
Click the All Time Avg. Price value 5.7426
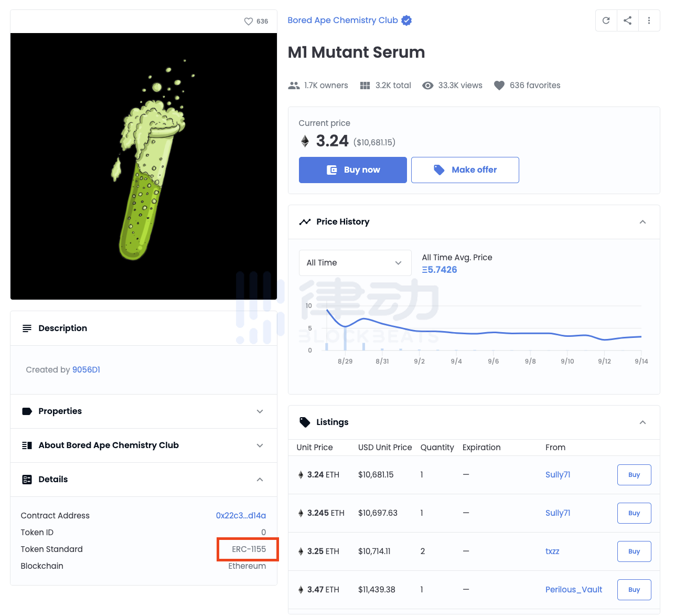click(440, 270)
